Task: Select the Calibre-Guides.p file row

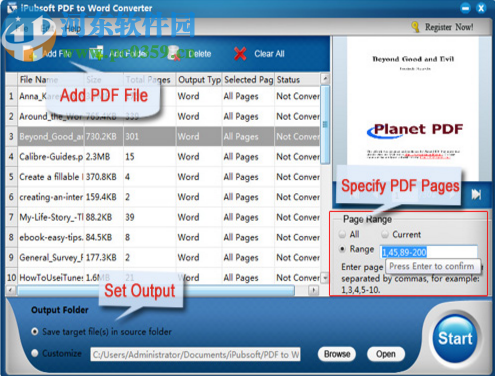Action: coord(163,157)
